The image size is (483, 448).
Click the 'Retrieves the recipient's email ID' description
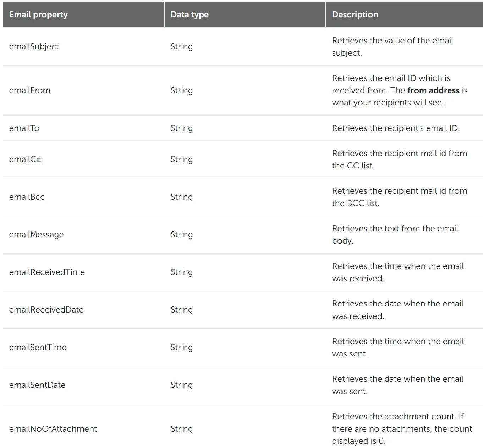[x=396, y=128]
